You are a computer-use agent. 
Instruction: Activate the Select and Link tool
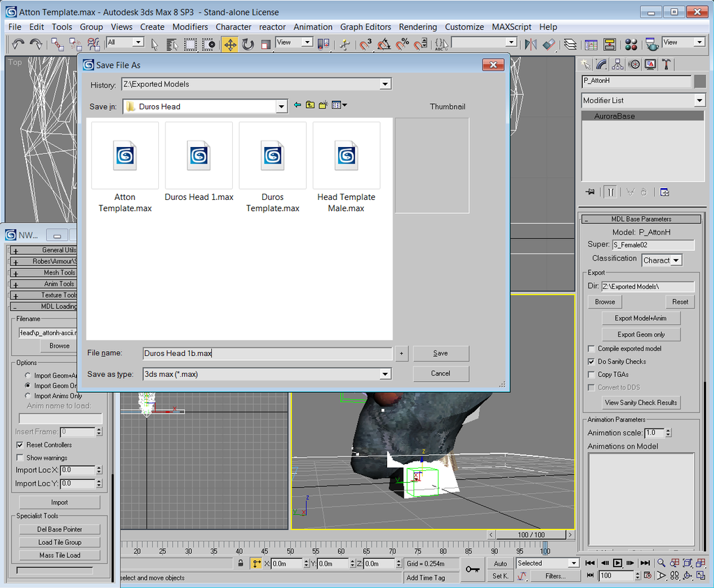[x=57, y=44]
